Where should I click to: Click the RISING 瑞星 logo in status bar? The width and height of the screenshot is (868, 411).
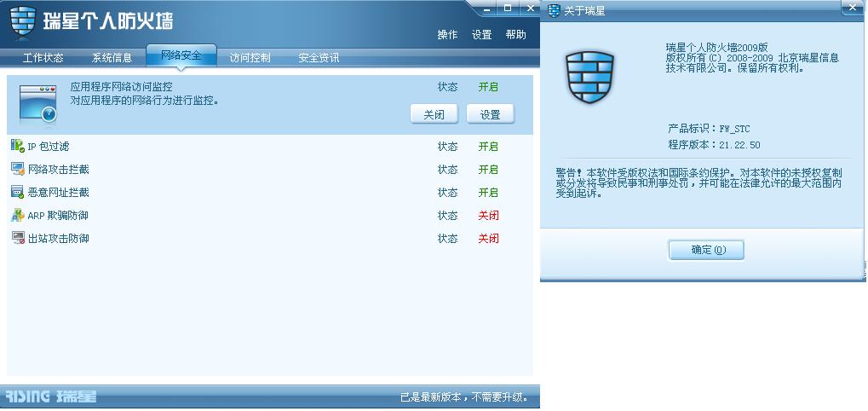click(x=50, y=397)
